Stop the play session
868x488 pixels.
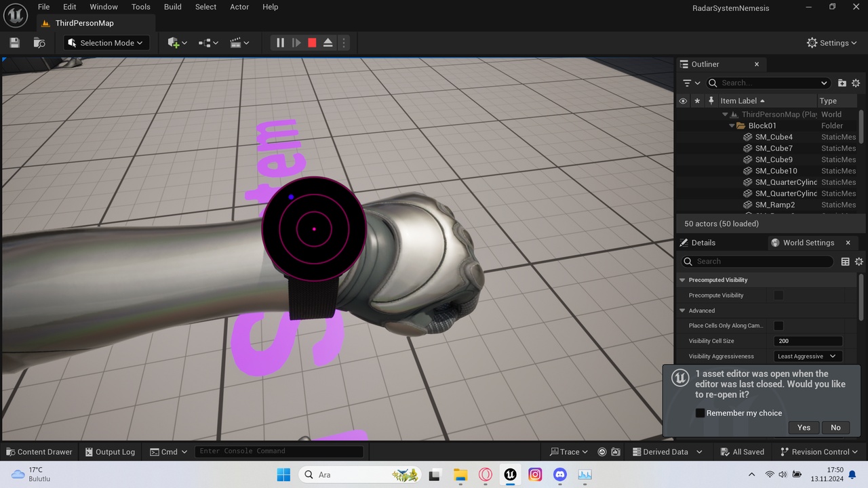312,43
